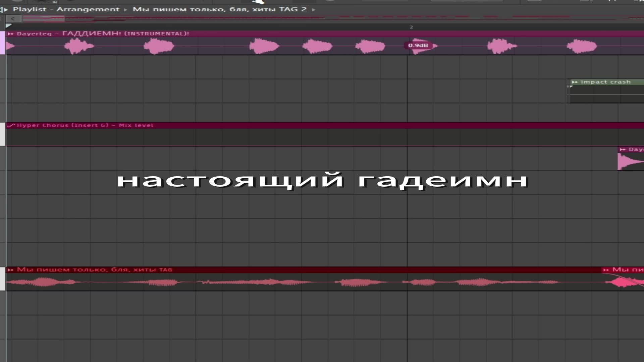Click the 'Мы пишем только, бля, хиты TAG' clip title
Screen dimensions: 644x362
click(95, 269)
